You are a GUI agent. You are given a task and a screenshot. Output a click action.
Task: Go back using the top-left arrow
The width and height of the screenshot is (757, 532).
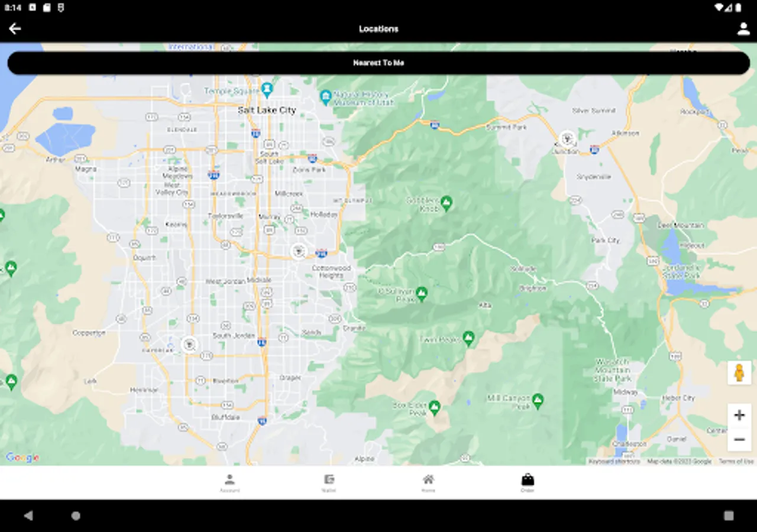coord(15,28)
